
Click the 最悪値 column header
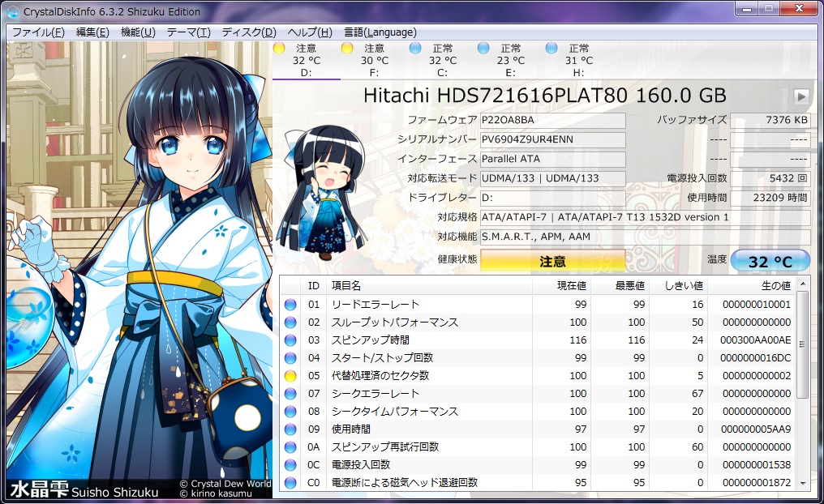620,285
